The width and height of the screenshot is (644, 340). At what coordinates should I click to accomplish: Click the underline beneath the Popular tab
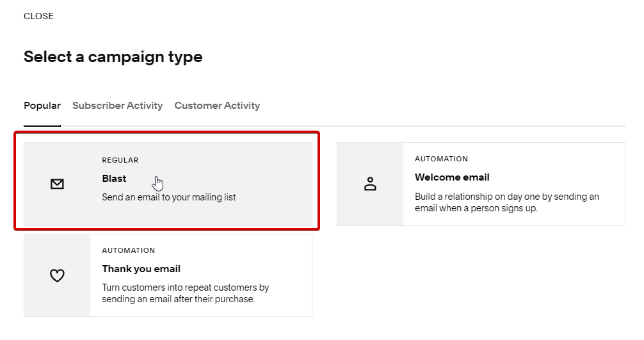click(42, 125)
